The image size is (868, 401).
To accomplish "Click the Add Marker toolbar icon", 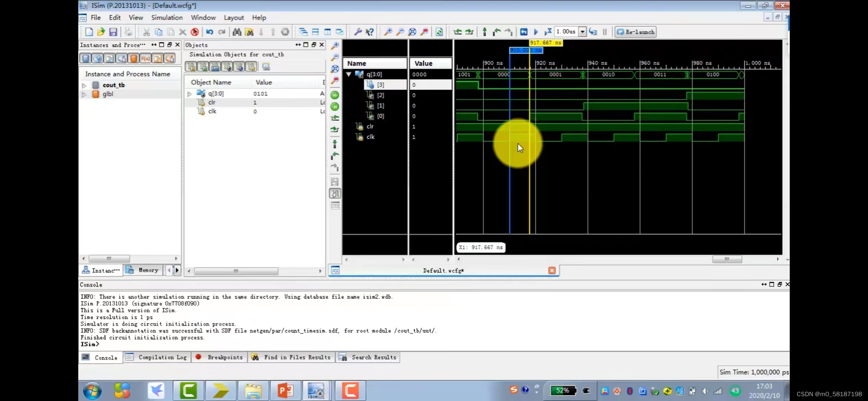I will coord(484,32).
